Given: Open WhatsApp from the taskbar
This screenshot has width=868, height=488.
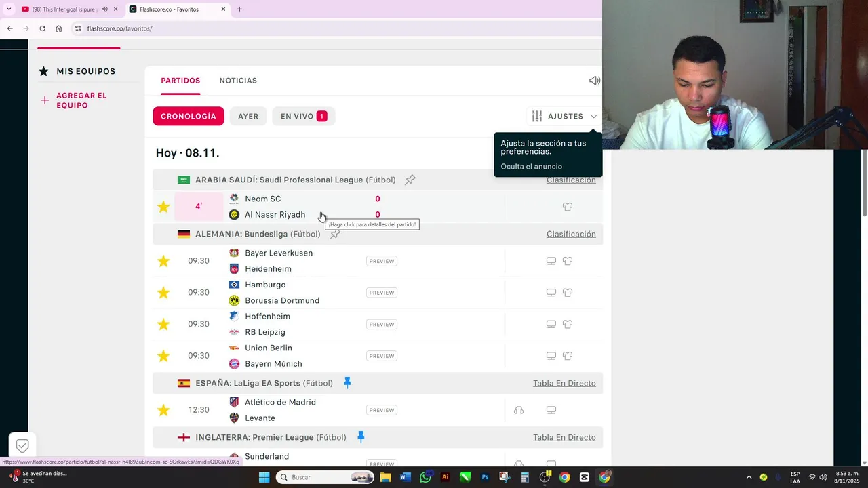Looking at the screenshot, I should click(425, 477).
